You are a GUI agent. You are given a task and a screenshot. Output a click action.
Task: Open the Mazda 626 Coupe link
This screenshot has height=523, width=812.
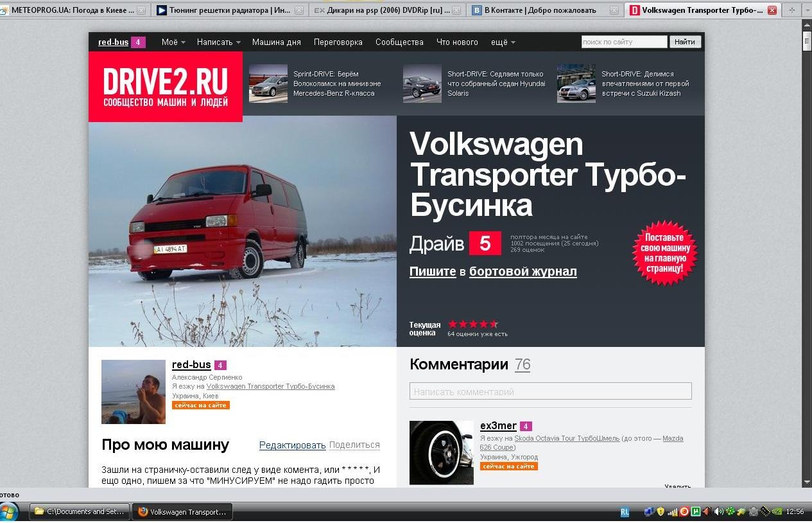coord(582,443)
